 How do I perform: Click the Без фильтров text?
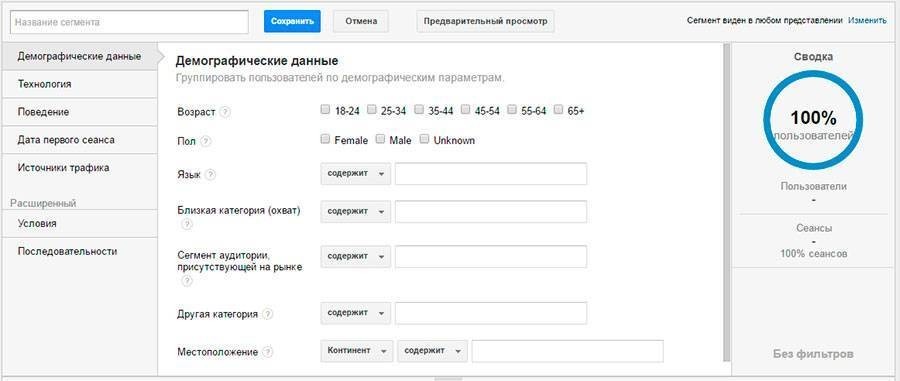click(x=813, y=353)
